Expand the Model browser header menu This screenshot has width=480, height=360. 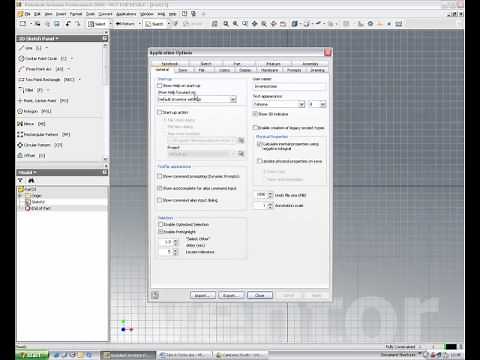click(27, 172)
